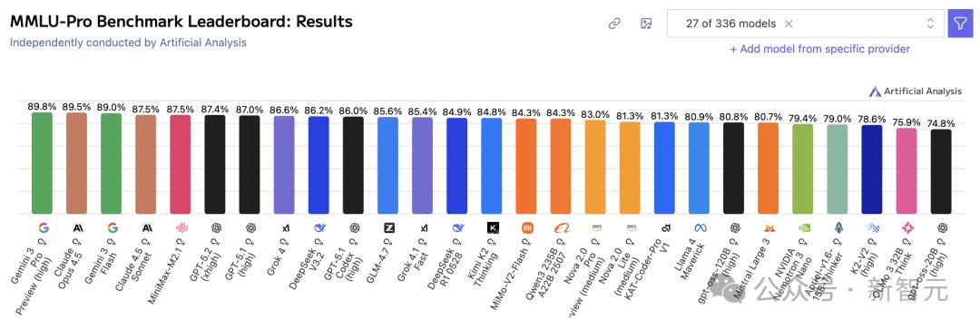Click the black GPT-5.2 (xhigh) bar
This screenshot has height=329, width=980.
[215, 164]
